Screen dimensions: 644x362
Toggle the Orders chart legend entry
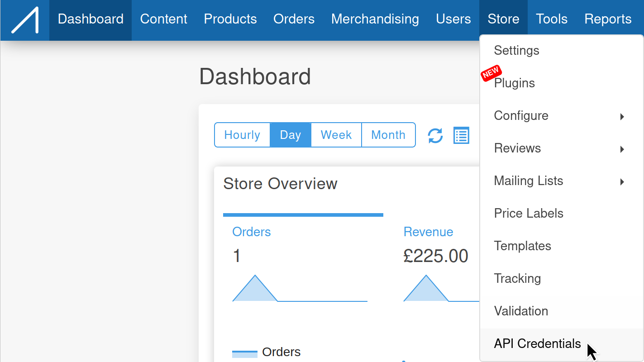point(266,352)
